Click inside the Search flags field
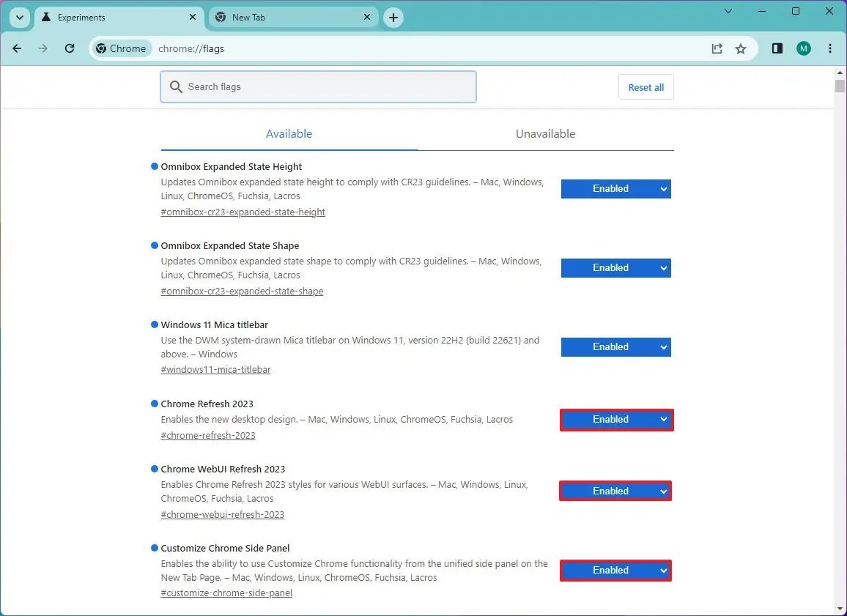The width and height of the screenshot is (847, 616). pyautogui.click(x=318, y=86)
